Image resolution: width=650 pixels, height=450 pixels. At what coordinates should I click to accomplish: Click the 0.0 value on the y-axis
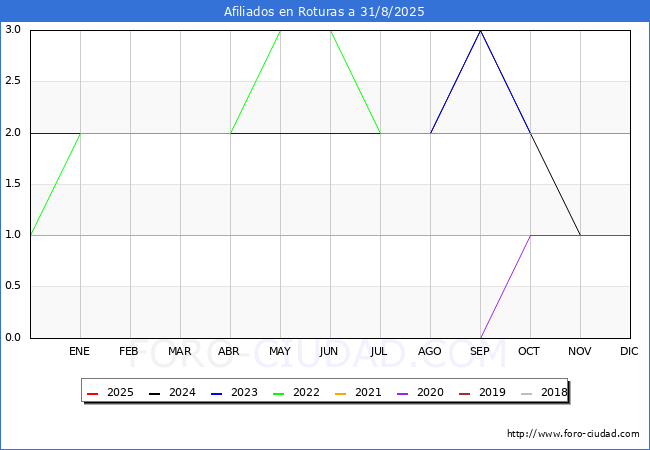(x=13, y=337)
